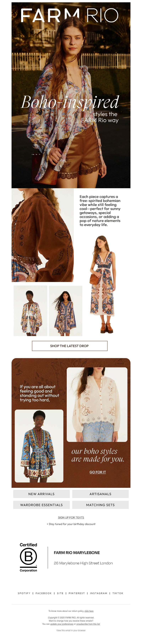The height and width of the screenshot is (644, 142).
Task: Open the TIKTOK footer link
Action: pos(118,593)
